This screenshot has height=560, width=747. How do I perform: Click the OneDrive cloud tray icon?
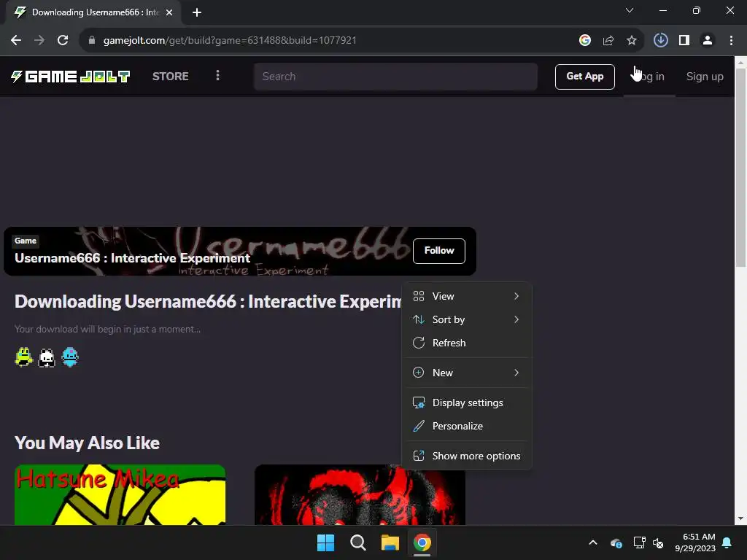[x=616, y=542]
